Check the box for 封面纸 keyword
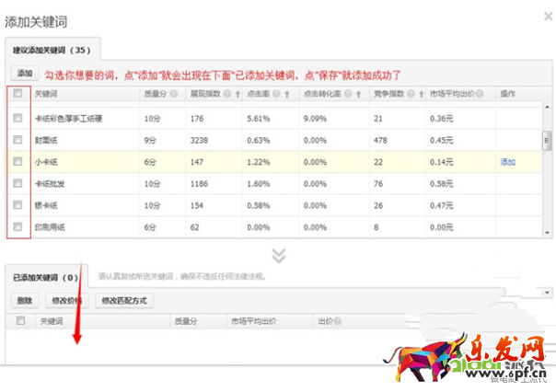Screen dimensions: 556x392 pos(17,140)
